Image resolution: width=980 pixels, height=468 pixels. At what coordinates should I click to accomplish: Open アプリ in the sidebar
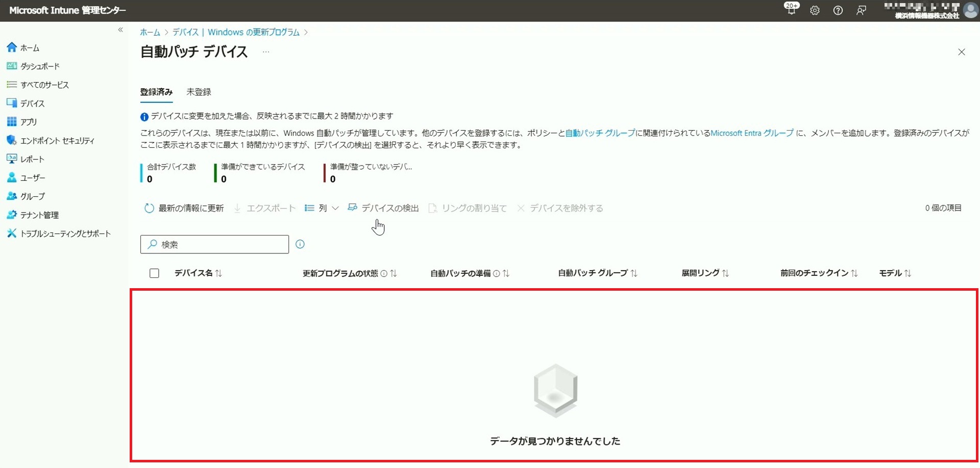click(22, 122)
